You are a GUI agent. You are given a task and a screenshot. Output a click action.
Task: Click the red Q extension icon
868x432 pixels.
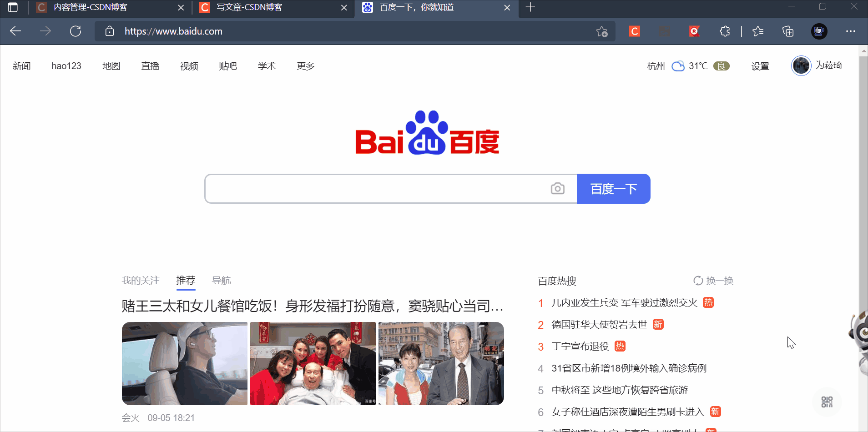point(694,31)
